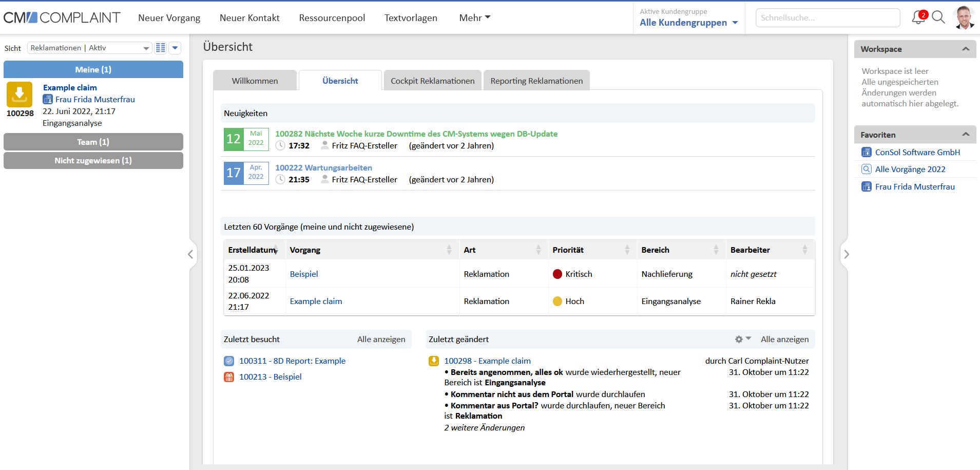This screenshot has height=470, width=980.
Task: Click the blue 17 Apr. 2022 date badge
Action: [246, 173]
